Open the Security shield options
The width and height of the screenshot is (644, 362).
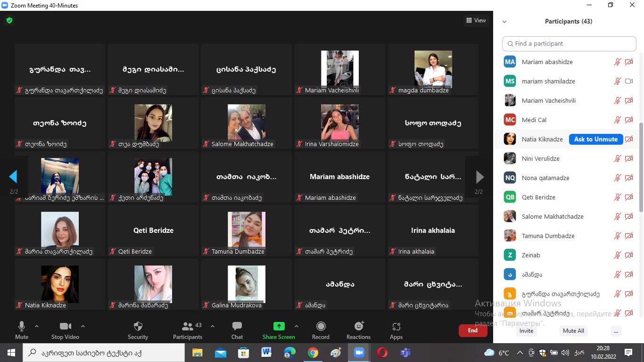point(138,330)
